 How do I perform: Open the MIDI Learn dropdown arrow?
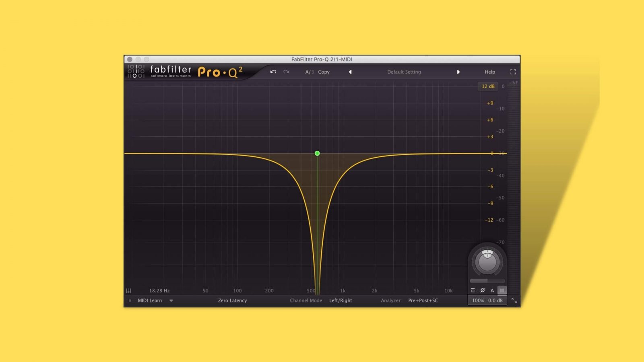tap(171, 300)
